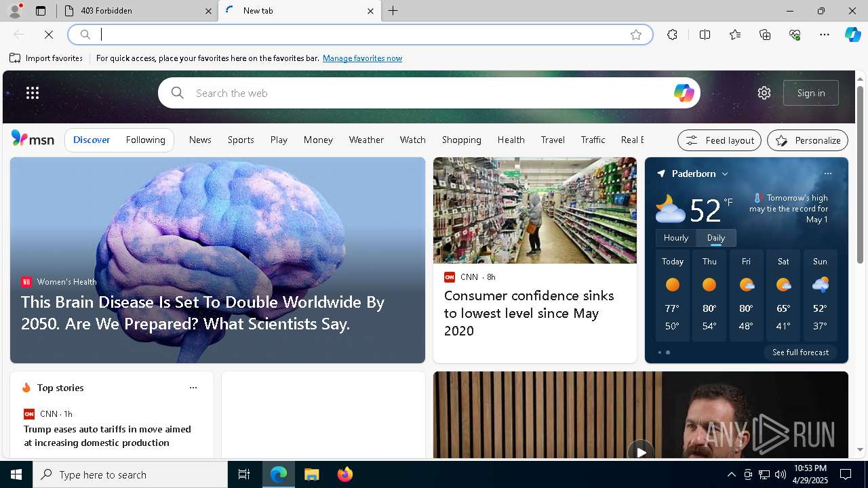
Task: Click the Personalize button
Action: click(x=808, y=140)
